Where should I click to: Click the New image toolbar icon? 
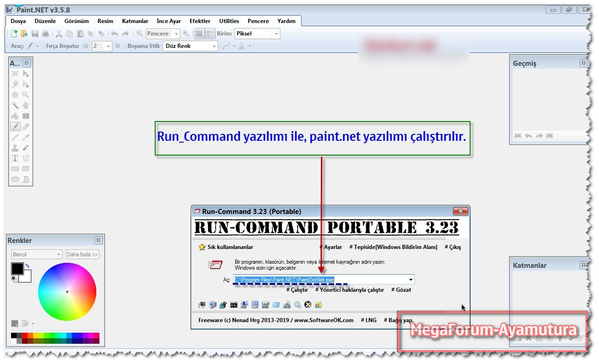(14, 34)
